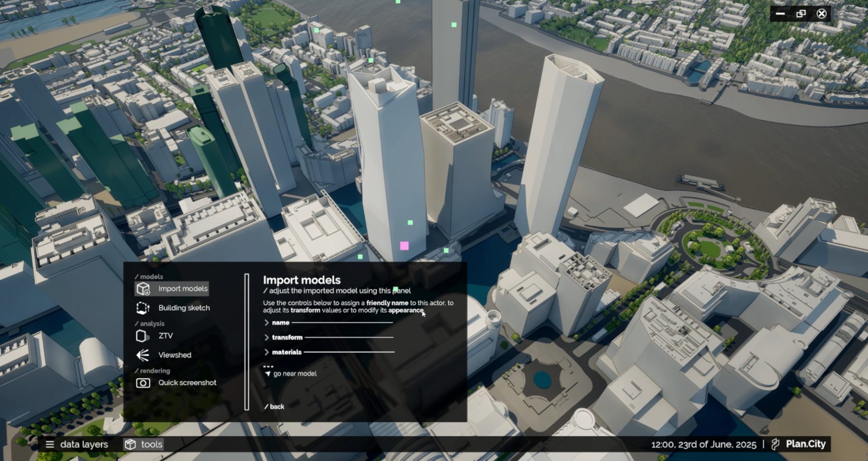Click the data layers hamburger icon
The height and width of the screenshot is (461, 868).
(x=50, y=444)
